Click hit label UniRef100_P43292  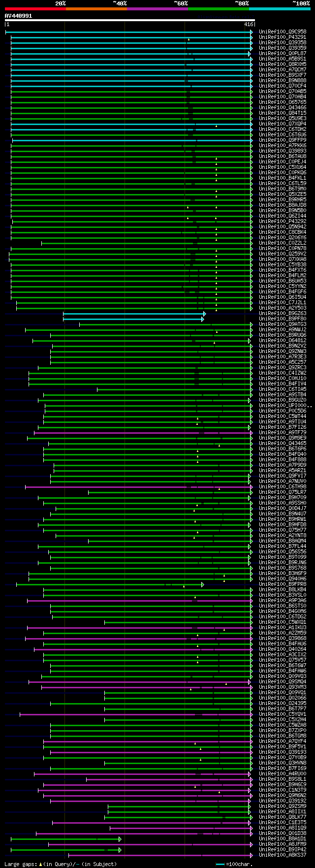click(x=283, y=222)
